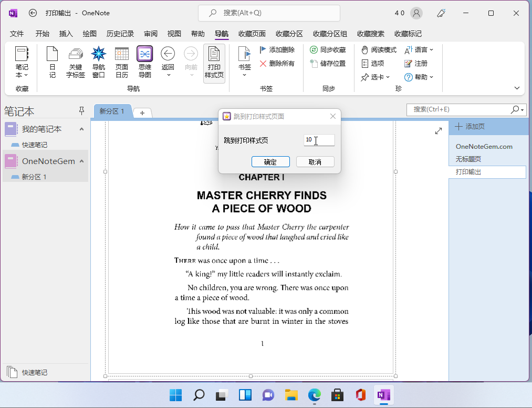Open 选项 options

[372, 64]
